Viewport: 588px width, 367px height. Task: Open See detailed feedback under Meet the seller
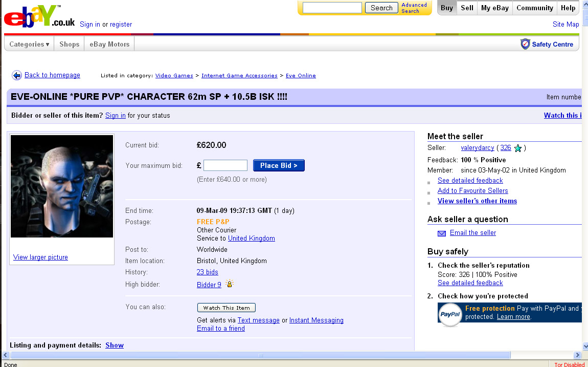coord(470,181)
